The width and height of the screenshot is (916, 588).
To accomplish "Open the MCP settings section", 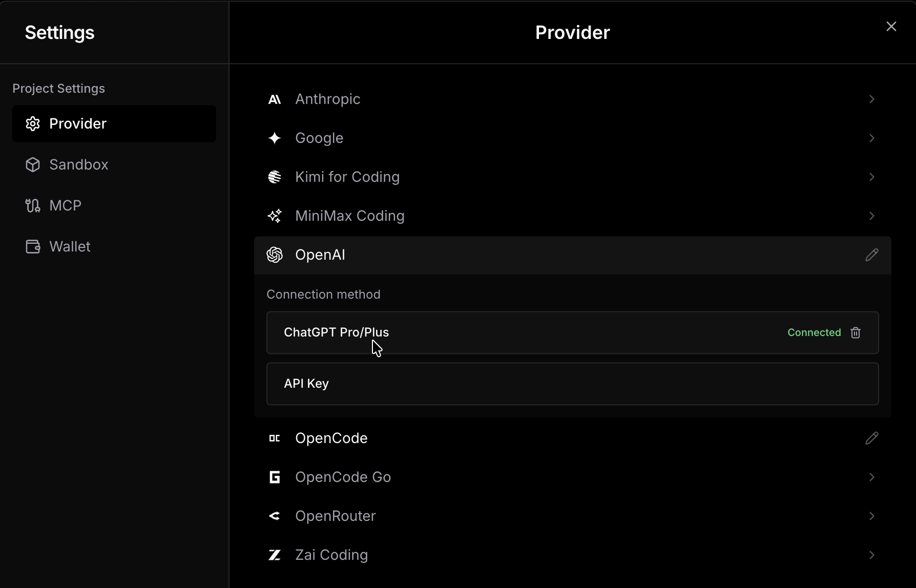I will coord(65,206).
